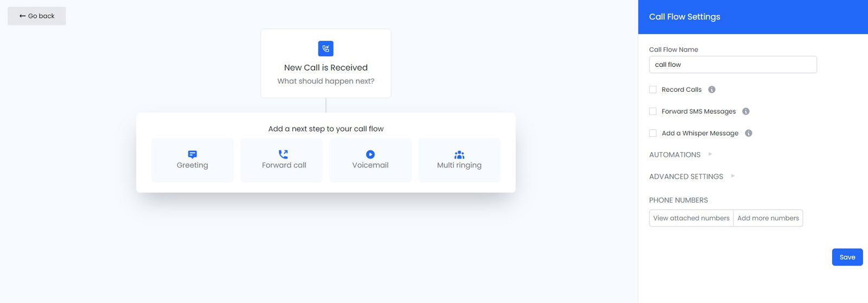The image size is (868, 303).
Task: Choose the Forward call phone icon
Action: (x=283, y=155)
